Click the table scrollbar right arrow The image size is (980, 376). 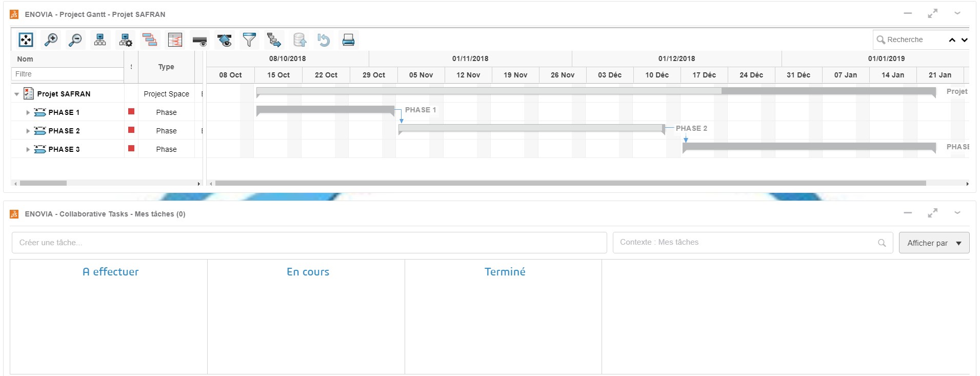[x=199, y=183]
